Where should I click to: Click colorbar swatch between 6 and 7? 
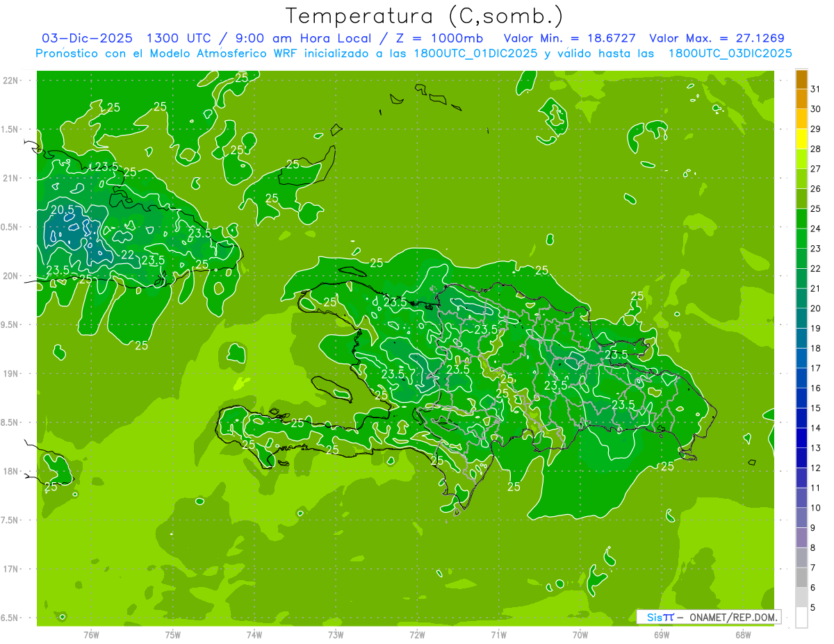(x=801, y=577)
